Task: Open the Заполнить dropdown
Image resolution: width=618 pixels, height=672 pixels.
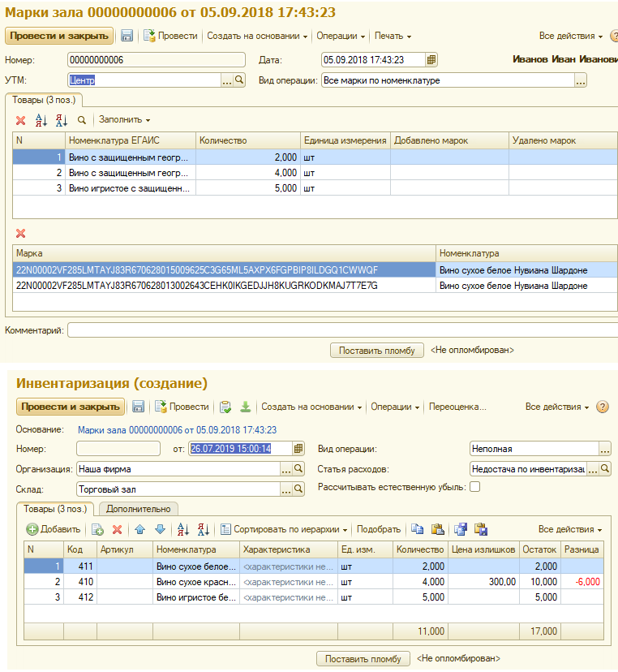Action: pyautogui.click(x=124, y=119)
